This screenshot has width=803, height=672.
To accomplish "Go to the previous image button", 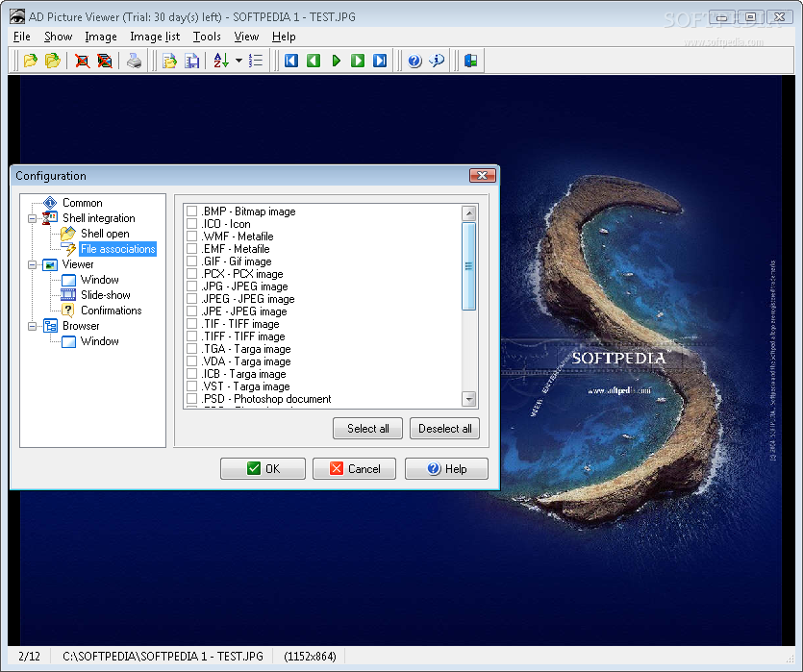I will (314, 61).
